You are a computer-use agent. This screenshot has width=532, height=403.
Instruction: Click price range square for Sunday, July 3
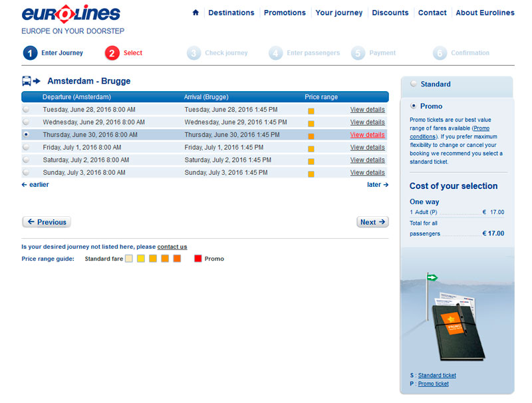coord(311,174)
